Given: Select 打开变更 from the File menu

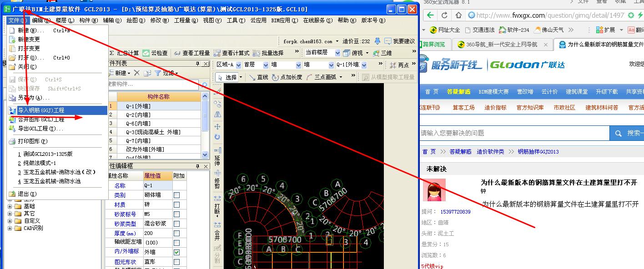Looking at the screenshot, I should [x=57, y=48].
